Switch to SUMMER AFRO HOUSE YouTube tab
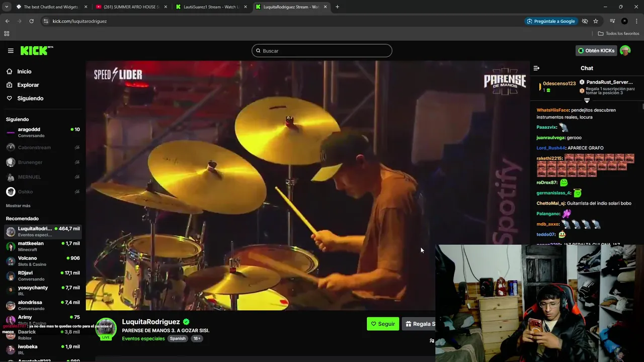 pos(131,7)
